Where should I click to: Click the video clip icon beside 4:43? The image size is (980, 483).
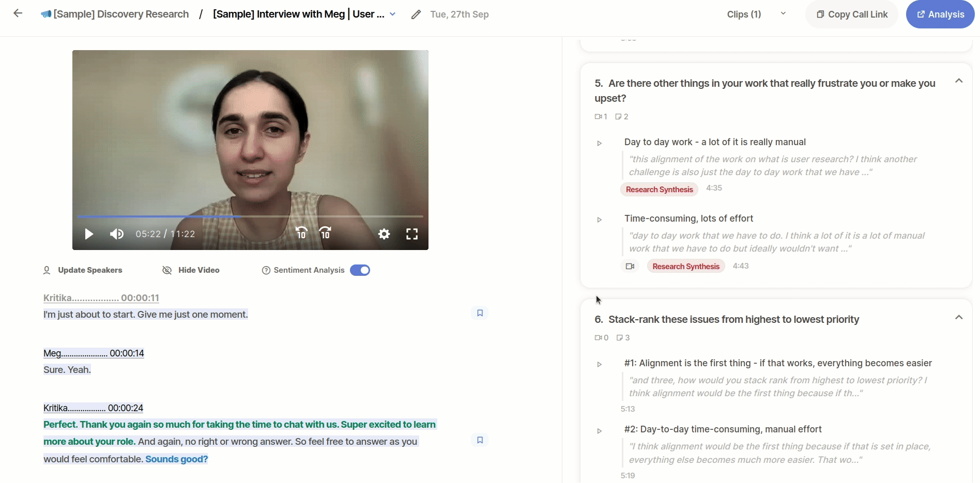(630, 266)
